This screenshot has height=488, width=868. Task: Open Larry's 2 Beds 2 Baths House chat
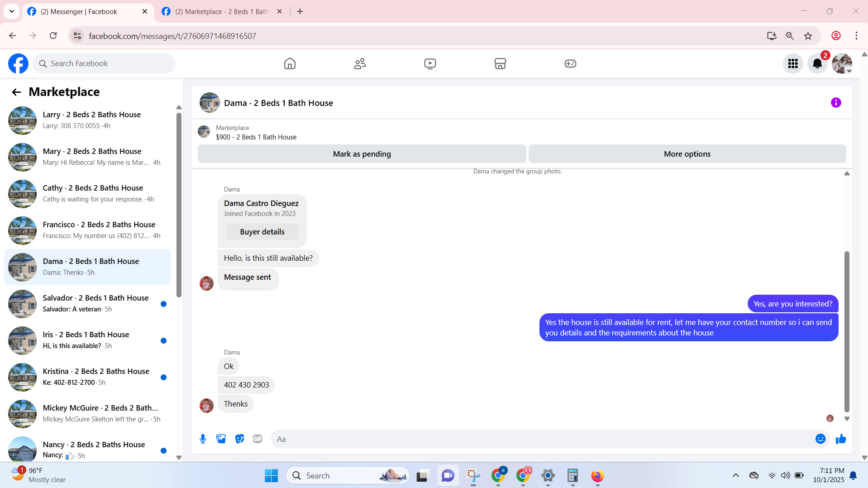click(87, 120)
